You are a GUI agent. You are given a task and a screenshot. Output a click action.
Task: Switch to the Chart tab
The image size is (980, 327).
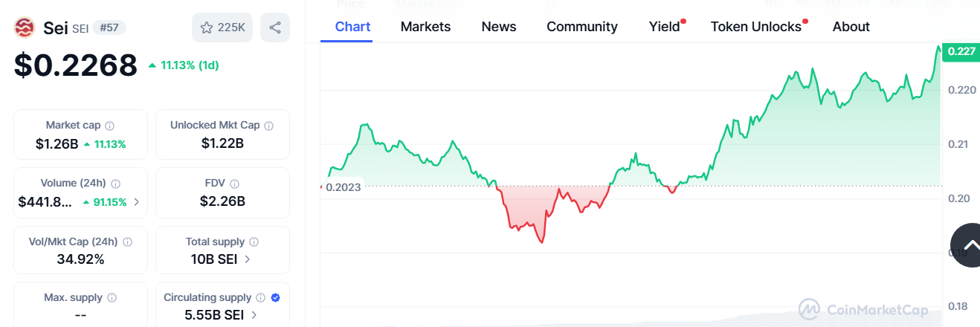click(353, 27)
